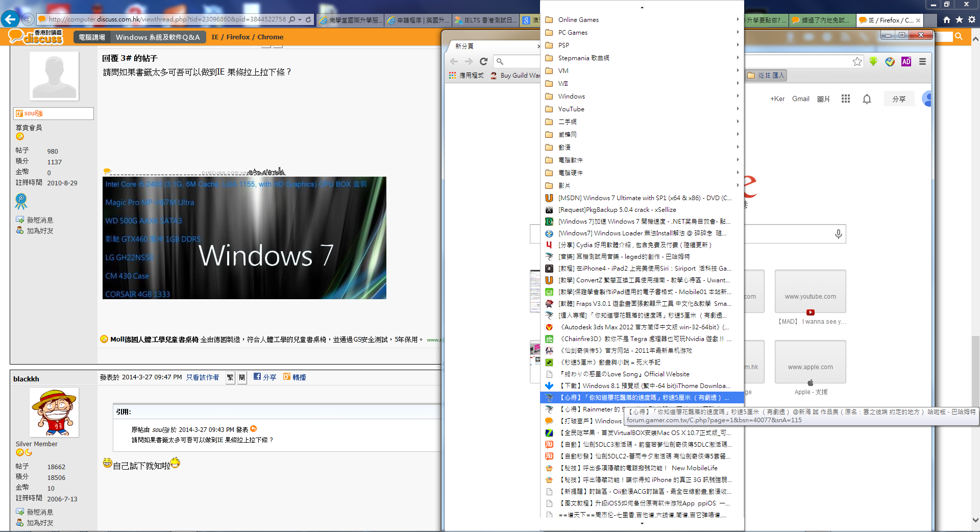Screen dimensions: 980x532
Task: Open the IE favorites star icon
Action: (960, 20)
